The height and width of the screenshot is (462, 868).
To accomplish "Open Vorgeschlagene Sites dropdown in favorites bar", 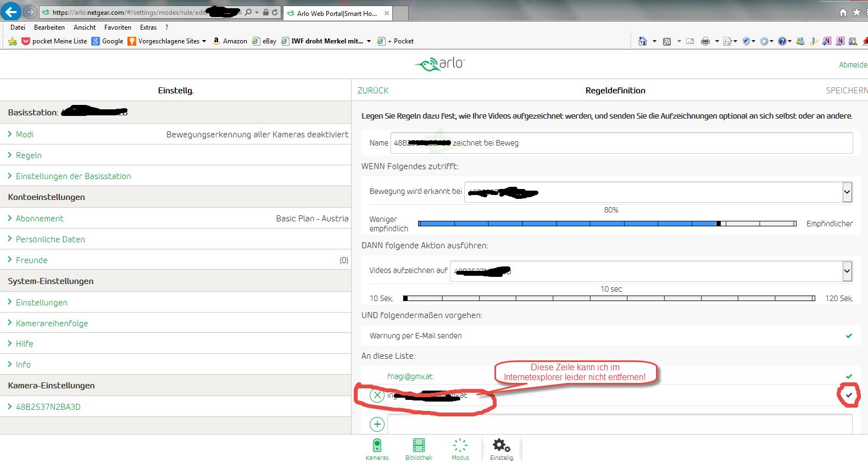I will tap(204, 41).
